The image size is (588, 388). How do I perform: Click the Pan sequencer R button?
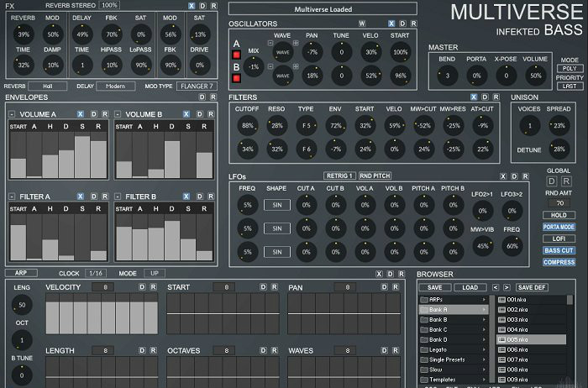396,286
